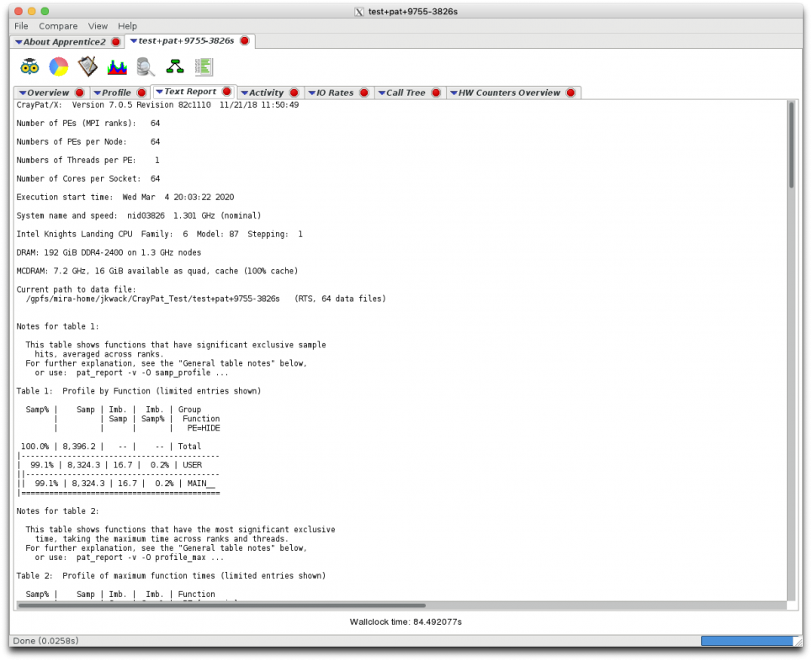Screen dimensions: 812x661
Task: Switch to the HW Counters Overview tab
Action: point(508,93)
